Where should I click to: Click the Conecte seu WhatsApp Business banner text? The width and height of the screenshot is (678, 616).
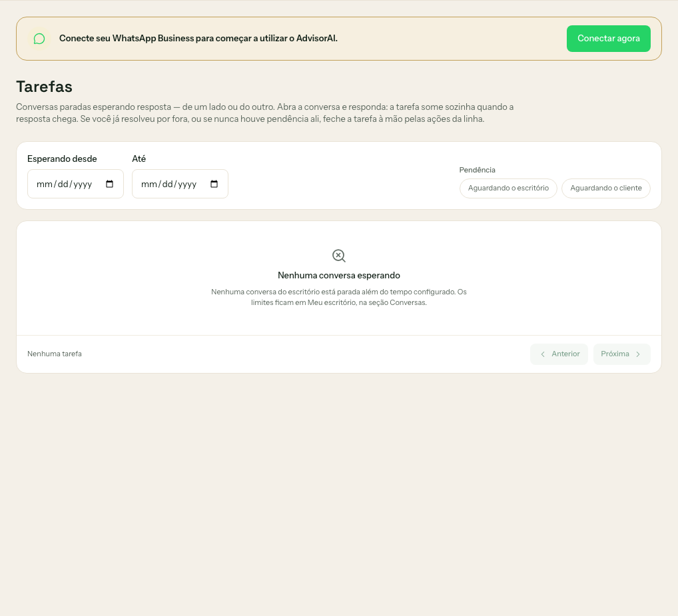click(x=198, y=39)
